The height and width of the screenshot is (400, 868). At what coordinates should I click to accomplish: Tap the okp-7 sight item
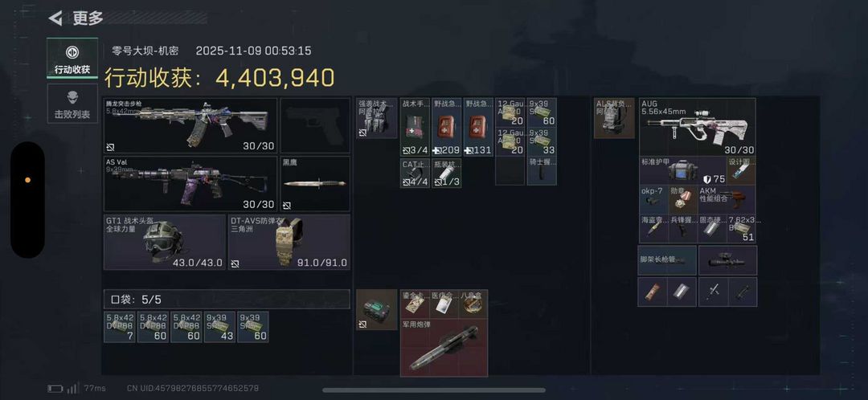coord(653,199)
